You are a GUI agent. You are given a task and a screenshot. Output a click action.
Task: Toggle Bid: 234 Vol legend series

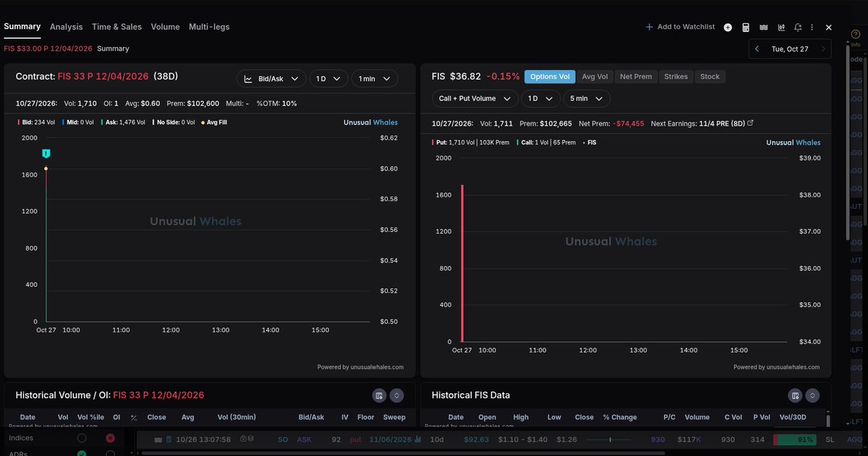pos(37,122)
